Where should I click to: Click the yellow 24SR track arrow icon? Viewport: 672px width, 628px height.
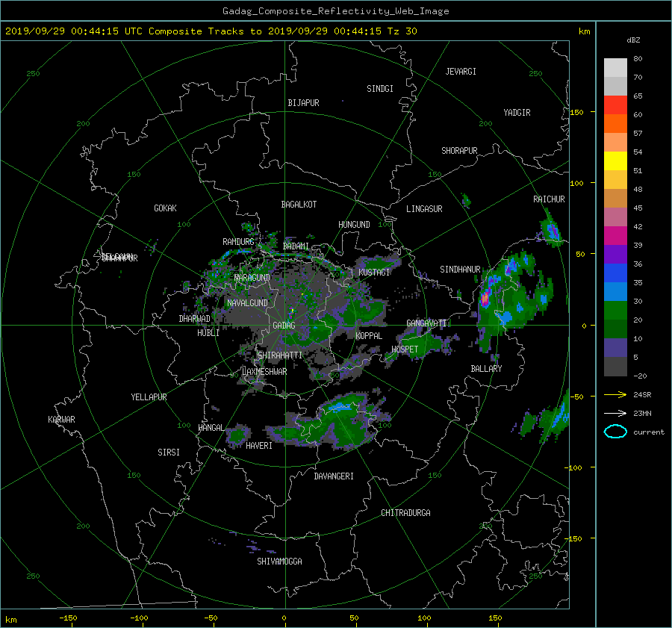[x=615, y=394]
